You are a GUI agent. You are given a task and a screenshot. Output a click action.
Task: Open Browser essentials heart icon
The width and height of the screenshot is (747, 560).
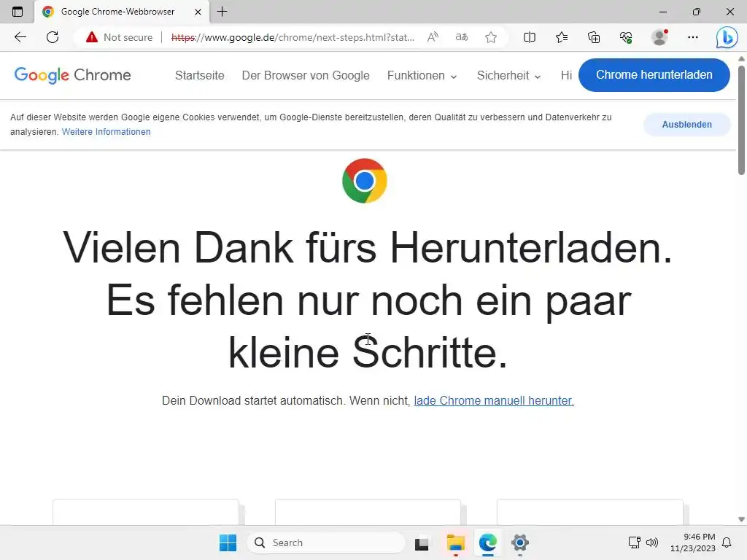(626, 37)
